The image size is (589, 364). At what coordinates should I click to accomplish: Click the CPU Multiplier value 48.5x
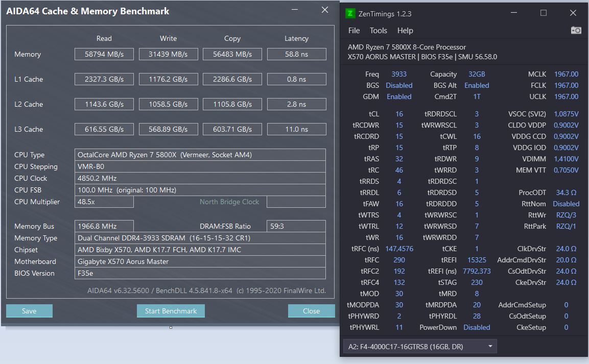point(104,202)
